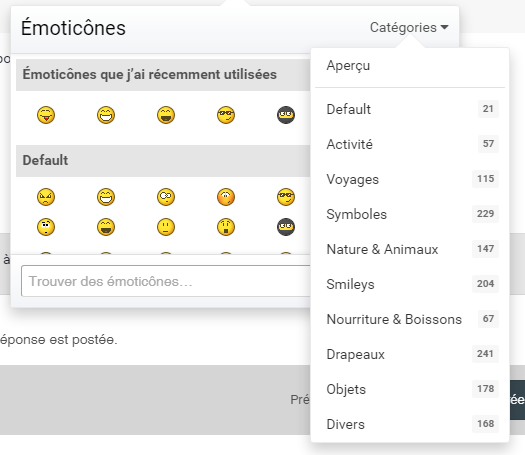The height and width of the screenshot is (455, 525).
Task: Choose the Drapeaux category
Action: (410, 354)
